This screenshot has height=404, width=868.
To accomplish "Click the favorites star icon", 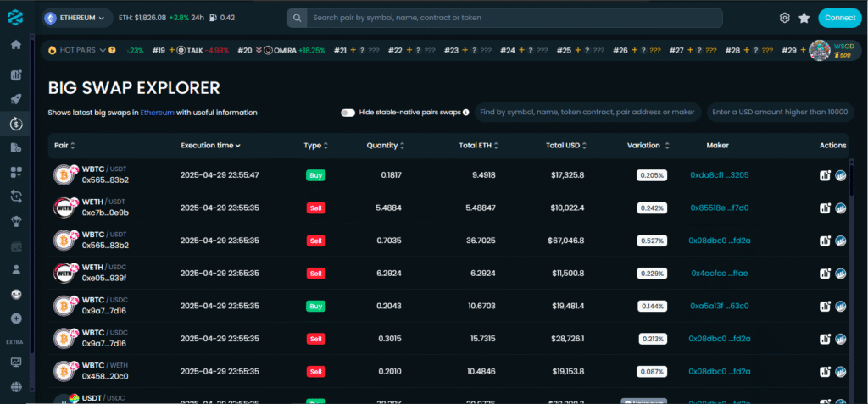I will [804, 18].
